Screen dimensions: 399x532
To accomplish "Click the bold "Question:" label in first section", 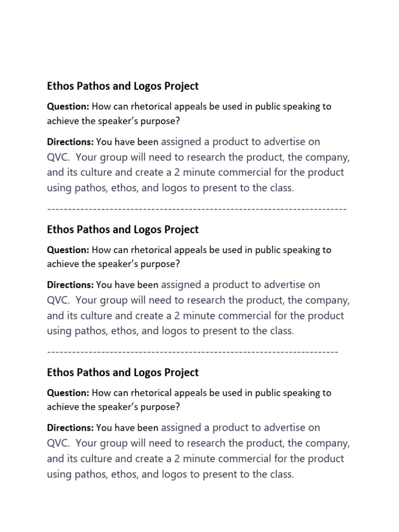I will (x=68, y=107).
